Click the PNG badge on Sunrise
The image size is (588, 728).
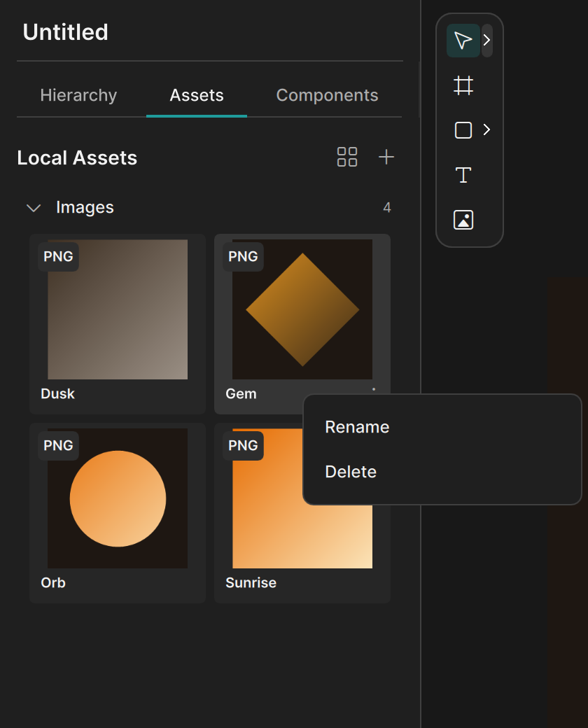243,445
